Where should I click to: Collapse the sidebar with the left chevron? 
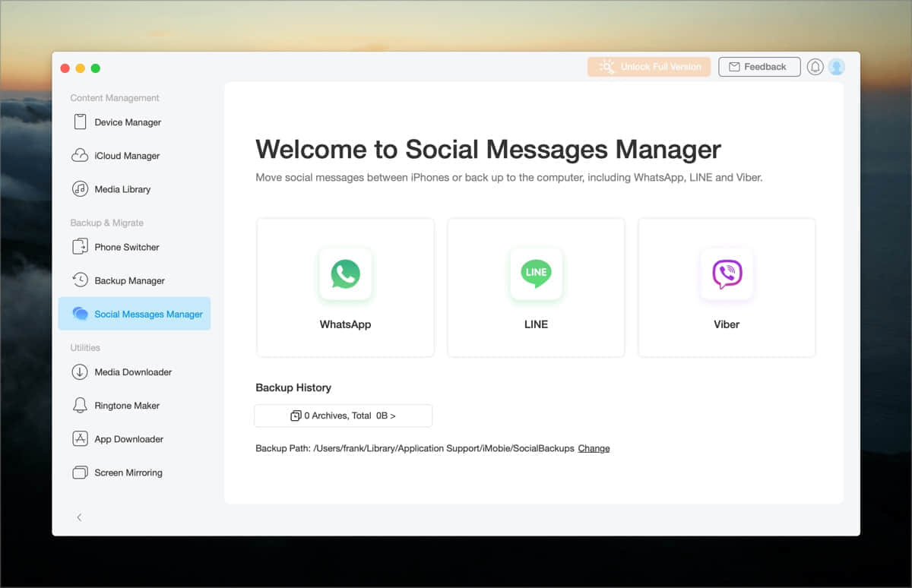(x=79, y=517)
